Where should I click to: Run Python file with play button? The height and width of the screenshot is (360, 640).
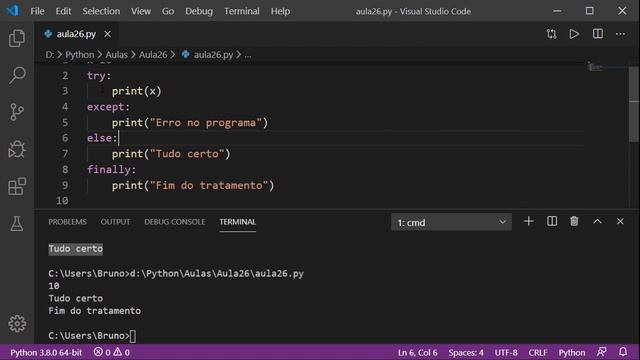coord(574,34)
